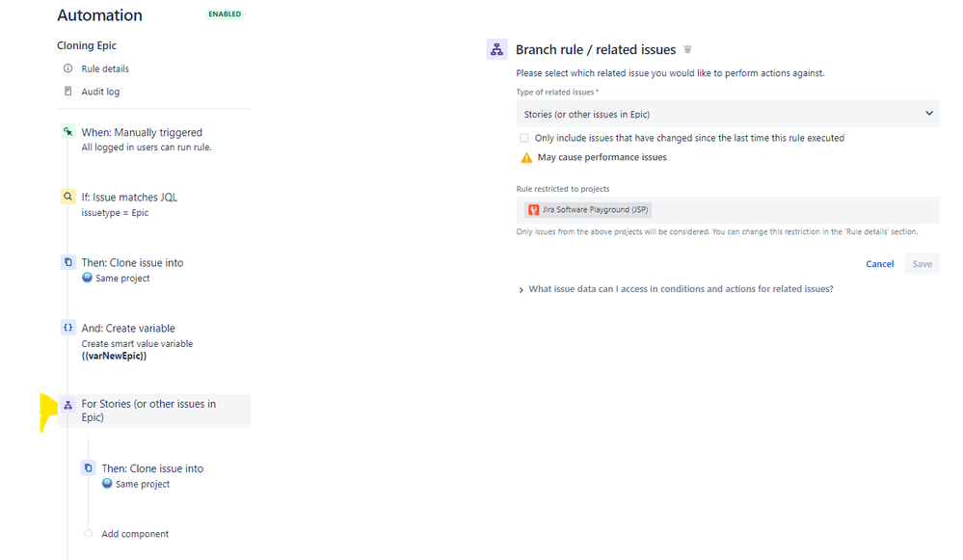Click the branch icon beside For Stories

[68, 405]
